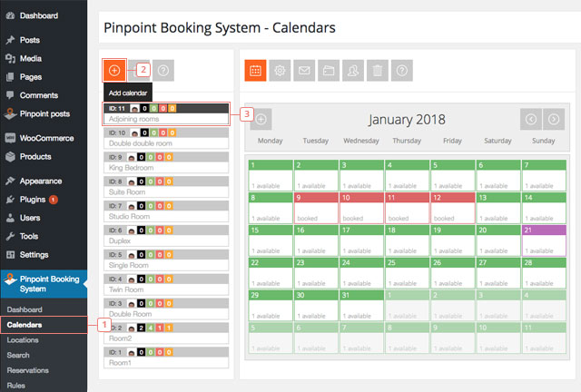Open Reservations submenu link

point(28,370)
